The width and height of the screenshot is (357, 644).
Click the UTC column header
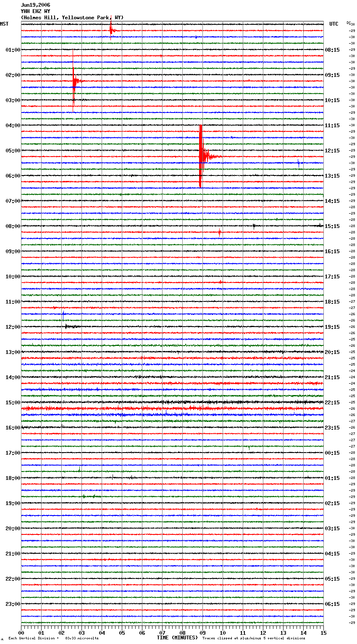tap(333, 24)
